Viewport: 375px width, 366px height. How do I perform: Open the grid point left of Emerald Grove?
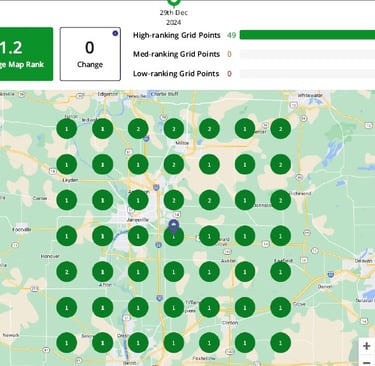point(209,236)
